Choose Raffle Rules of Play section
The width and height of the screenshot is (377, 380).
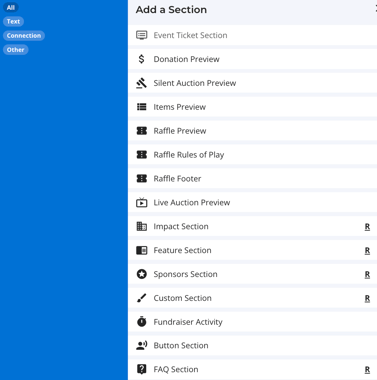[253, 155]
